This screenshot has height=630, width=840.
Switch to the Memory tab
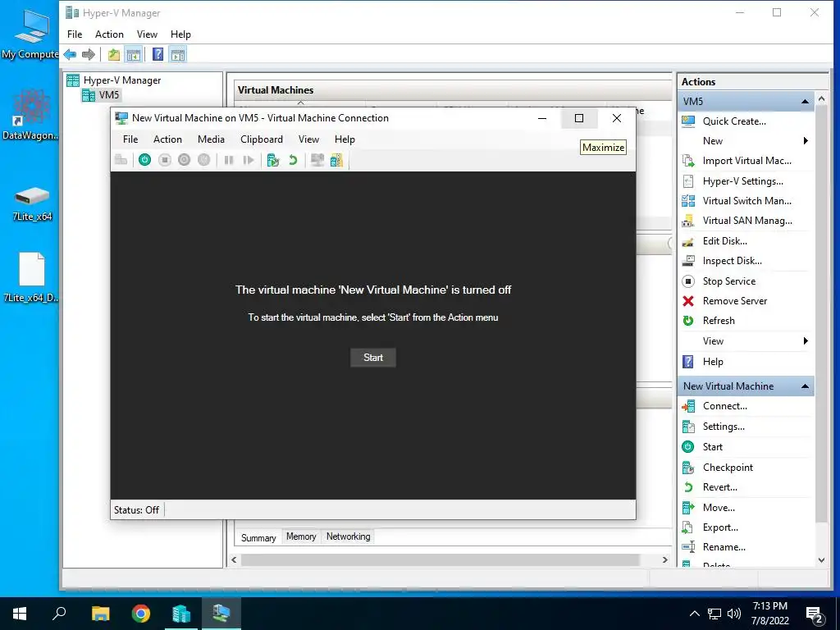tap(301, 536)
